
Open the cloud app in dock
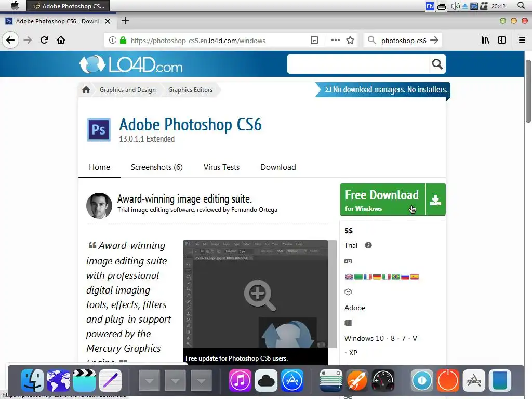266,380
